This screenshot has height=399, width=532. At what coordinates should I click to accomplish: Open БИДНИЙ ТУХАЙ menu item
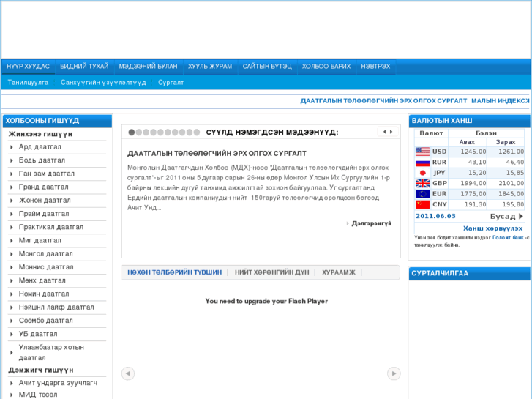pyautogui.click(x=84, y=67)
